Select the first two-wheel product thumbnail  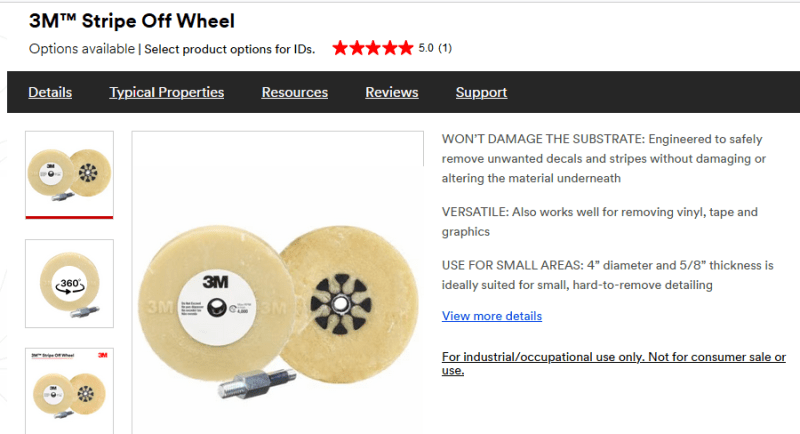tap(69, 174)
